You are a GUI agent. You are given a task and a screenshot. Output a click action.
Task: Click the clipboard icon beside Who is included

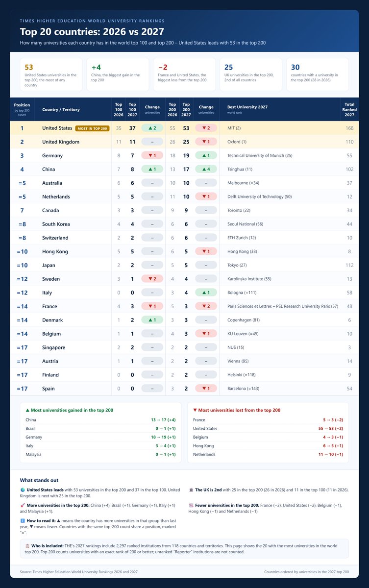pos(28,545)
